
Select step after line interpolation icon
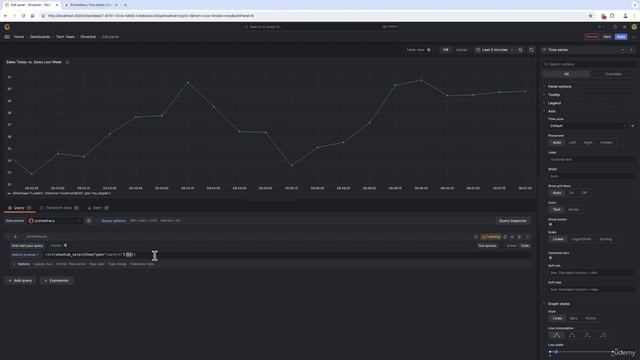coord(603,335)
